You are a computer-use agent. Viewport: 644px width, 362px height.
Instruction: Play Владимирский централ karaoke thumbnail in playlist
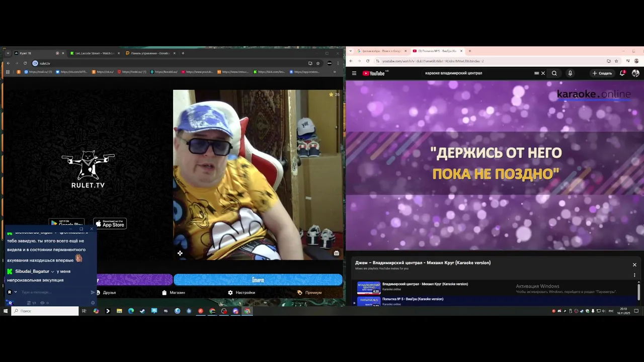(369, 288)
